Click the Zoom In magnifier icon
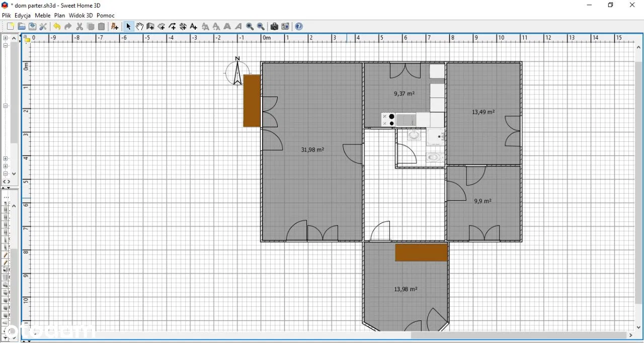This screenshot has height=343, width=644. click(x=250, y=27)
